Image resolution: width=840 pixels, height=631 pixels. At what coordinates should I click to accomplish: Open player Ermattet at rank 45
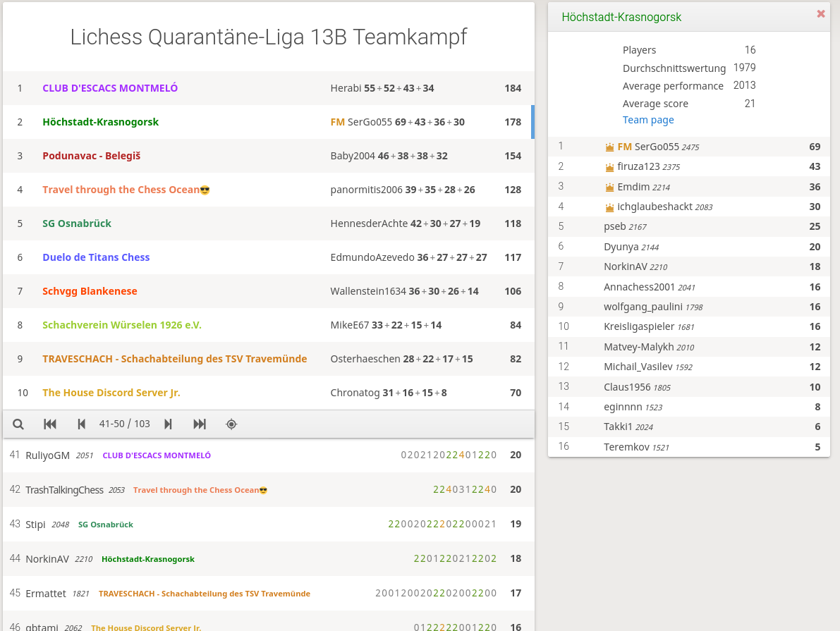(x=46, y=594)
